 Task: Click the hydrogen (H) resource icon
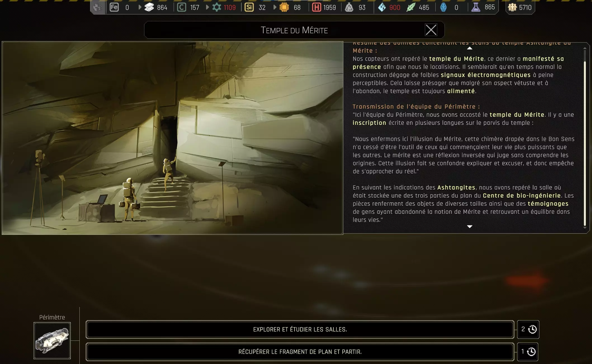[316, 7]
